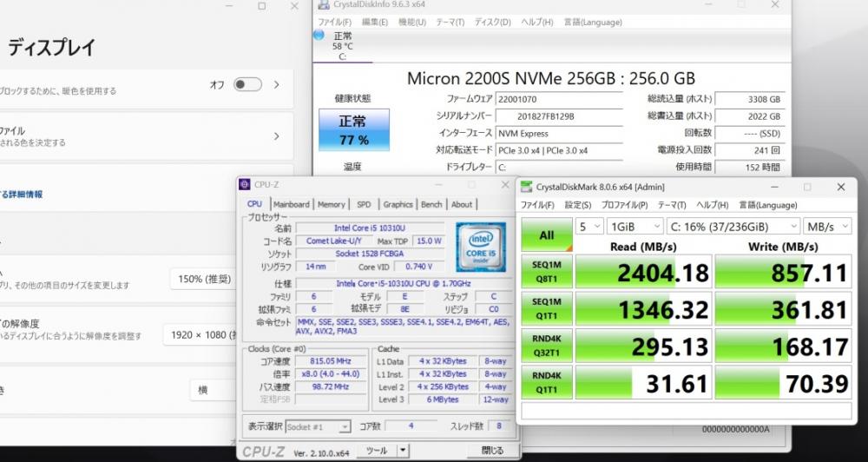Open CrystalDiskInfo ヘルプ(H) menu
The width and height of the screenshot is (868, 462).
click(537, 23)
